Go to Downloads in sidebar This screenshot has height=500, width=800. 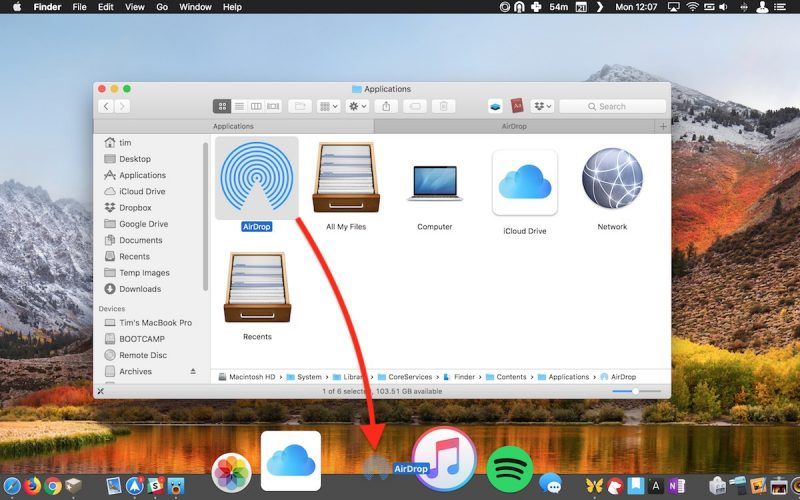point(140,289)
